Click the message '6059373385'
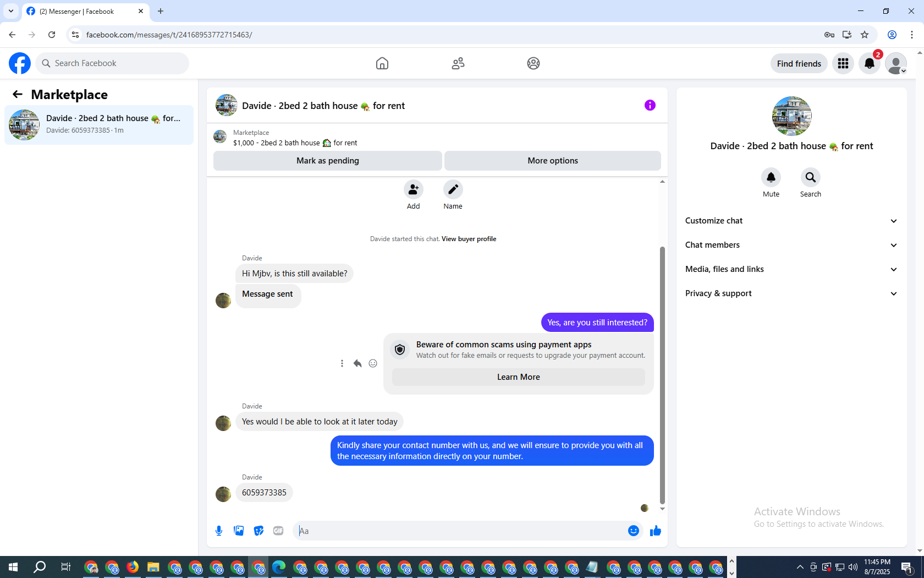This screenshot has width=924, height=578. point(264,493)
